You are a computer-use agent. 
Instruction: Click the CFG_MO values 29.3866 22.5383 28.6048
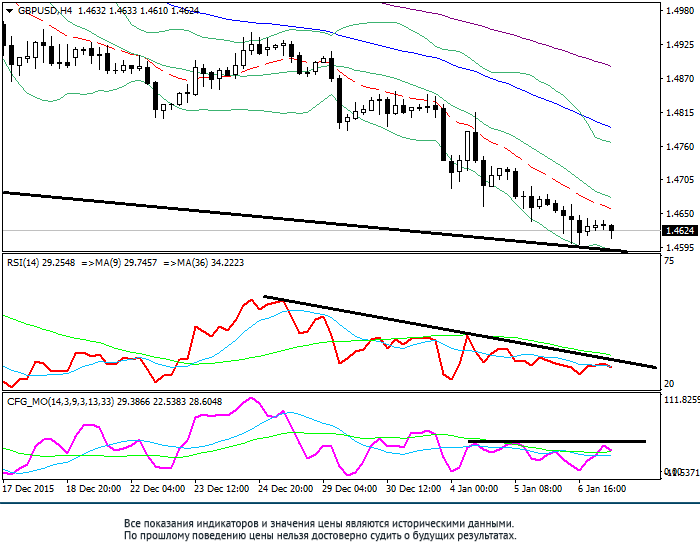[170, 401]
